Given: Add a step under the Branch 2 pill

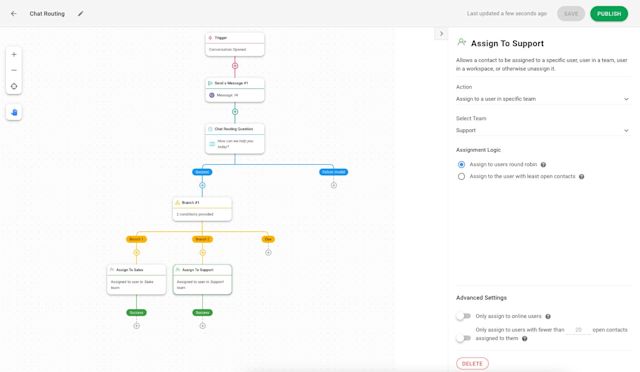Looking at the screenshot, I should [202, 252].
